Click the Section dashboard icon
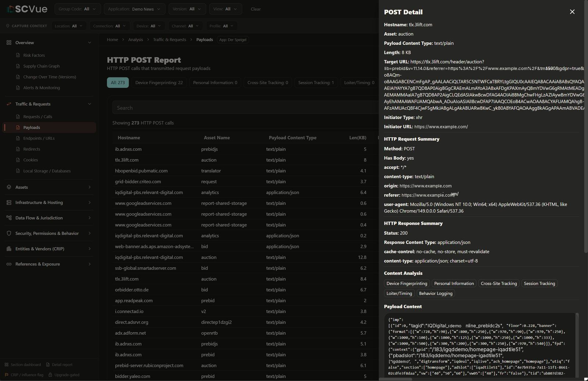 coord(6,364)
